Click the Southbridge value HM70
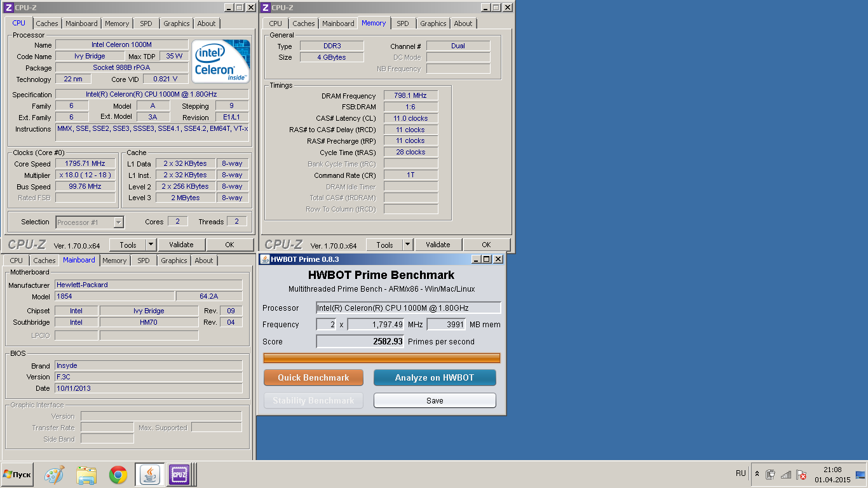868x488 pixels. pyautogui.click(x=149, y=322)
